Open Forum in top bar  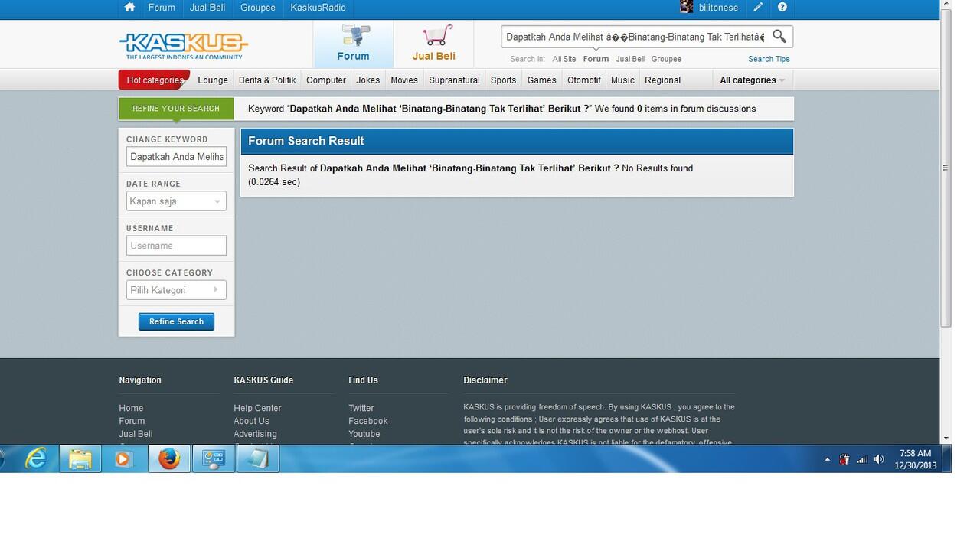click(x=162, y=8)
